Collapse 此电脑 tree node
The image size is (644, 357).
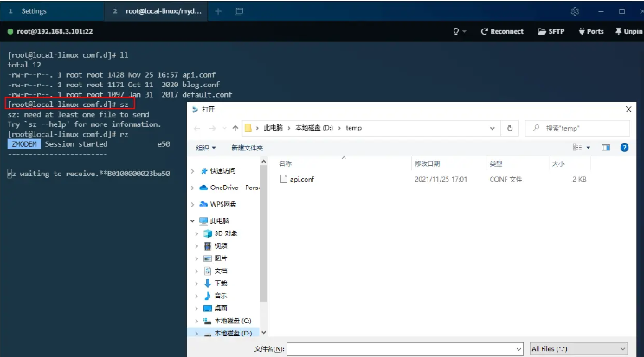(193, 220)
